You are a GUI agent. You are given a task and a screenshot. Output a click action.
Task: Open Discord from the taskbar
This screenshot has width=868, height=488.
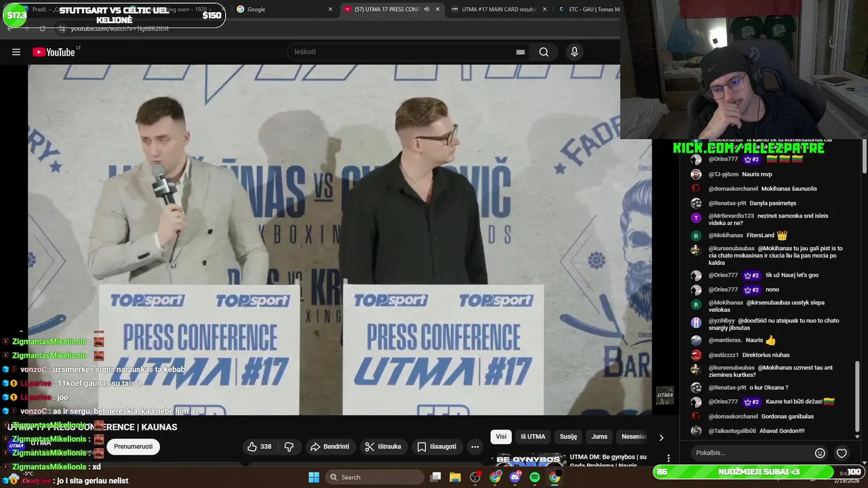[x=515, y=477]
